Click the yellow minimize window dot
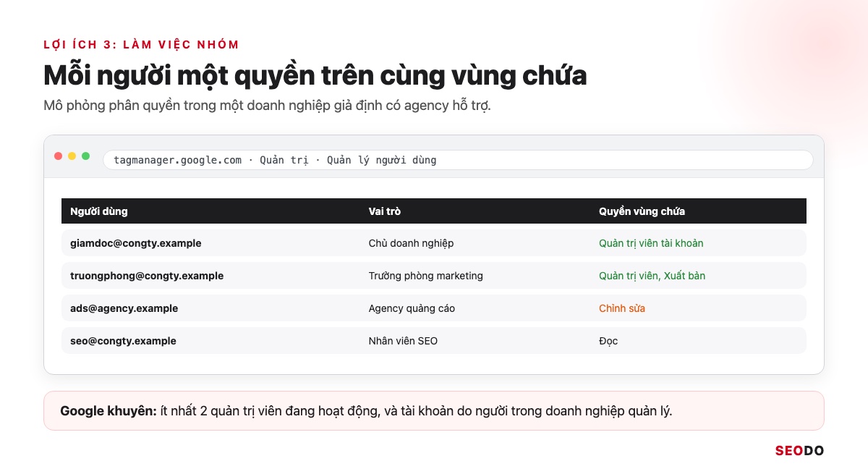The width and height of the screenshot is (868, 474). pyautogui.click(x=72, y=156)
